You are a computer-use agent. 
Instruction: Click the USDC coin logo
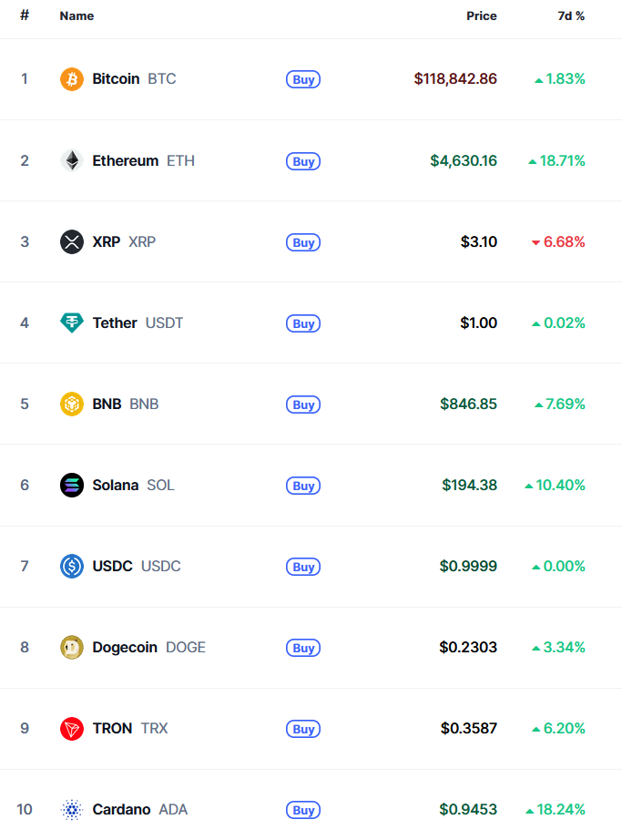pyautogui.click(x=71, y=567)
